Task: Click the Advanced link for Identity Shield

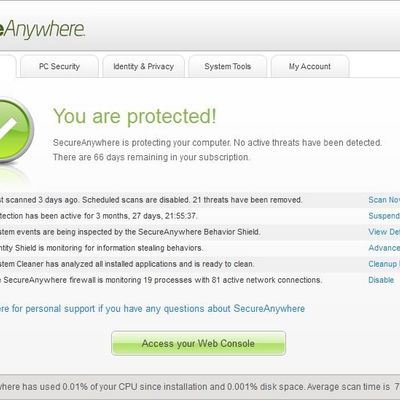Action: tap(384, 248)
